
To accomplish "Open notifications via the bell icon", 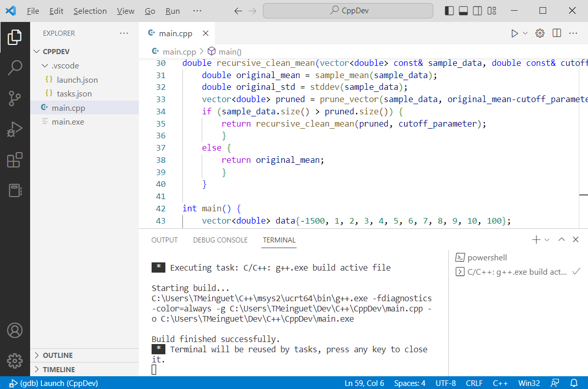I will (574, 383).
